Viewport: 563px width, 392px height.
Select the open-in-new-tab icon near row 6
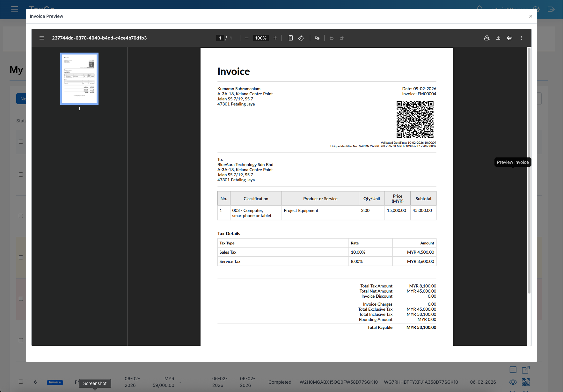tap(526, 369)
